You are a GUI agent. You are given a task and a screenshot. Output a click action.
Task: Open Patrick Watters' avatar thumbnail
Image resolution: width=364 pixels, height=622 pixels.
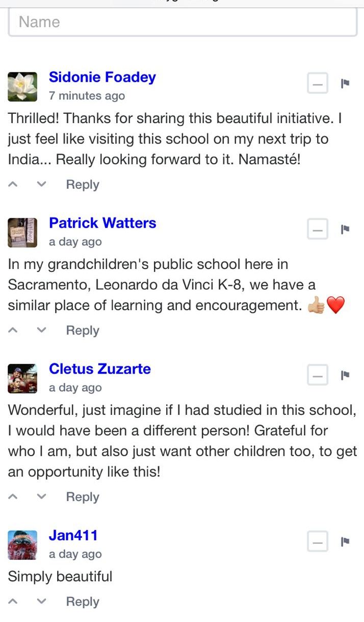click(x=22, y=232)
